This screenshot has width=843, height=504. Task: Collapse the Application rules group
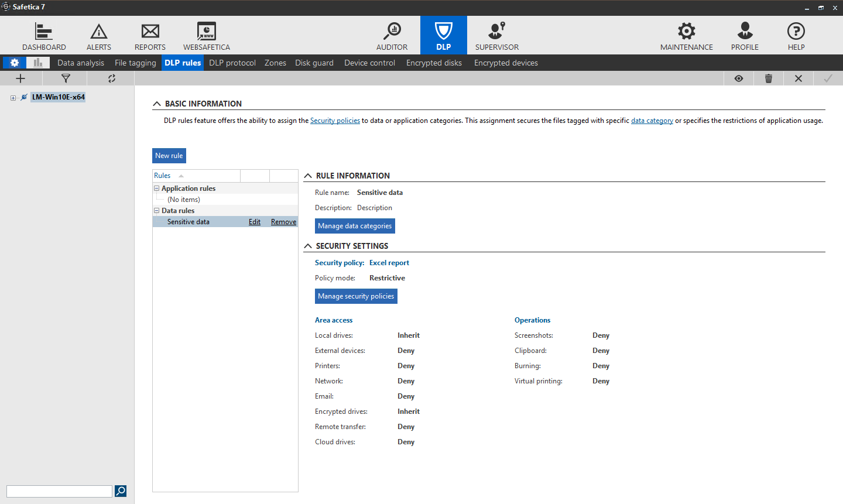pyautogui.click(x=156, y=188)
